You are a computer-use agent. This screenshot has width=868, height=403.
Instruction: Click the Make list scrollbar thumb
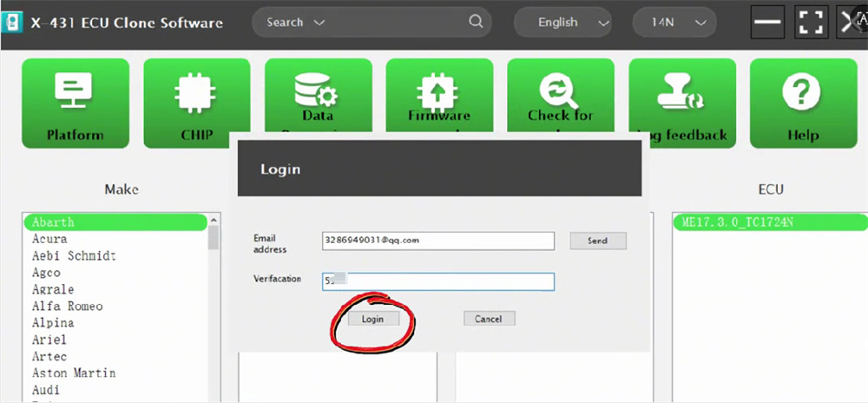214,237
